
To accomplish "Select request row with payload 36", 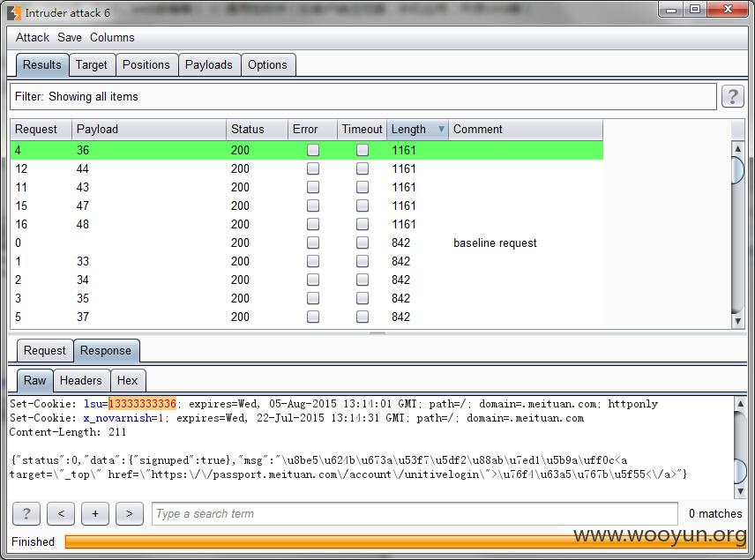I will [x=306, y=150].
